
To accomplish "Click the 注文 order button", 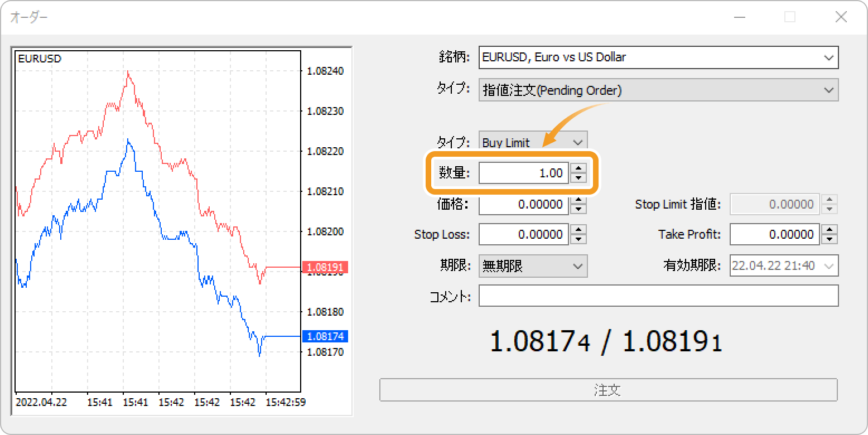I will pyautogui.click(x=609, y=390).
